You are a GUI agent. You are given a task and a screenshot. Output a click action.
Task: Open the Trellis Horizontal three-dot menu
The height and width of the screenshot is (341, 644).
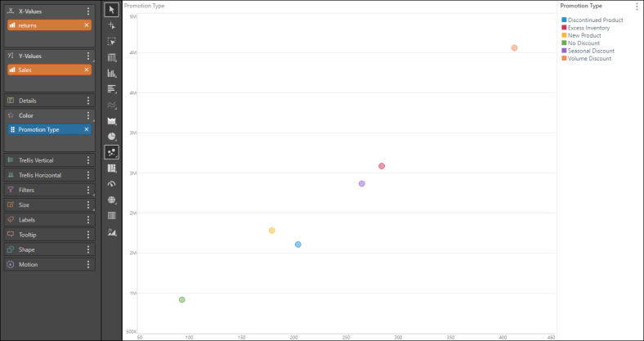tap(88, 175)
